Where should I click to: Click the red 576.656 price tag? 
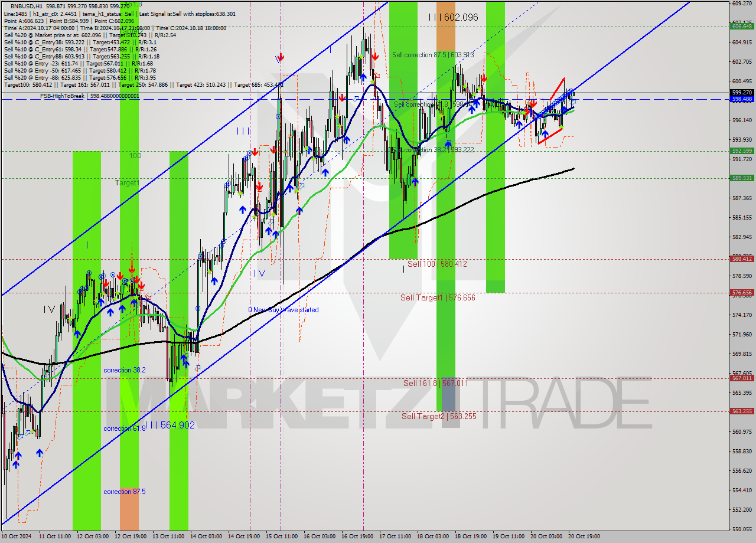coord(742,292)
